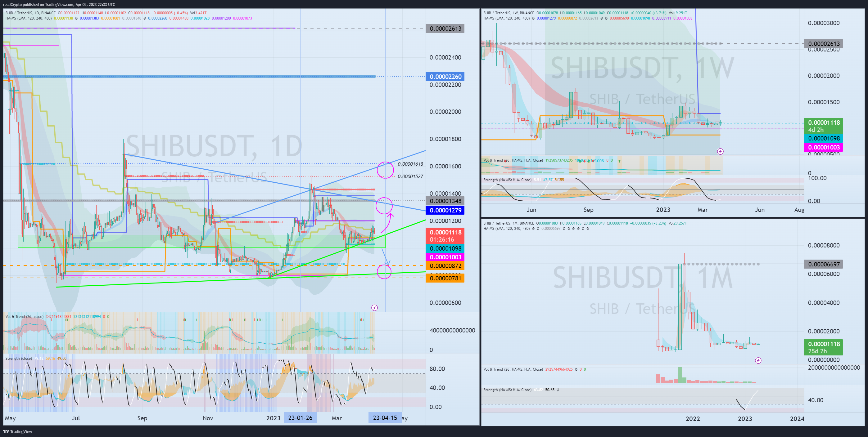The width and height of the screenshot is (868, 437).
Task: Click 'Nov' on the 1D time axis
Action: [208, 418]
